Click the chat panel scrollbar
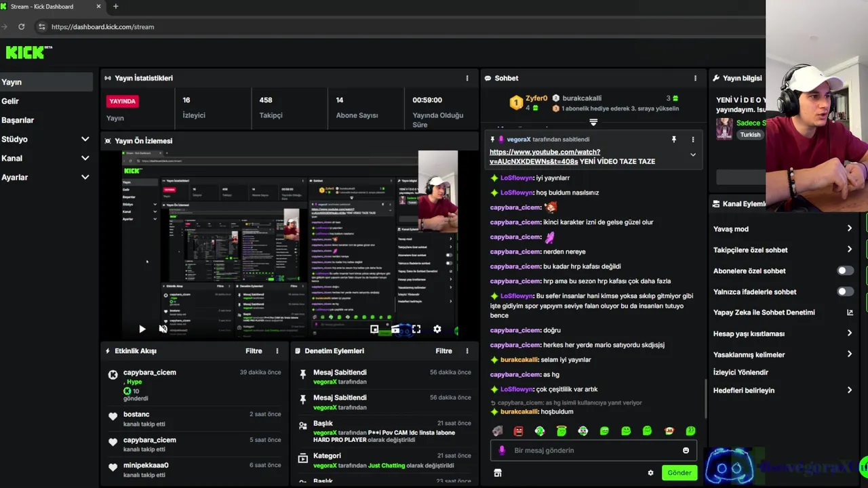 point(705,400)
